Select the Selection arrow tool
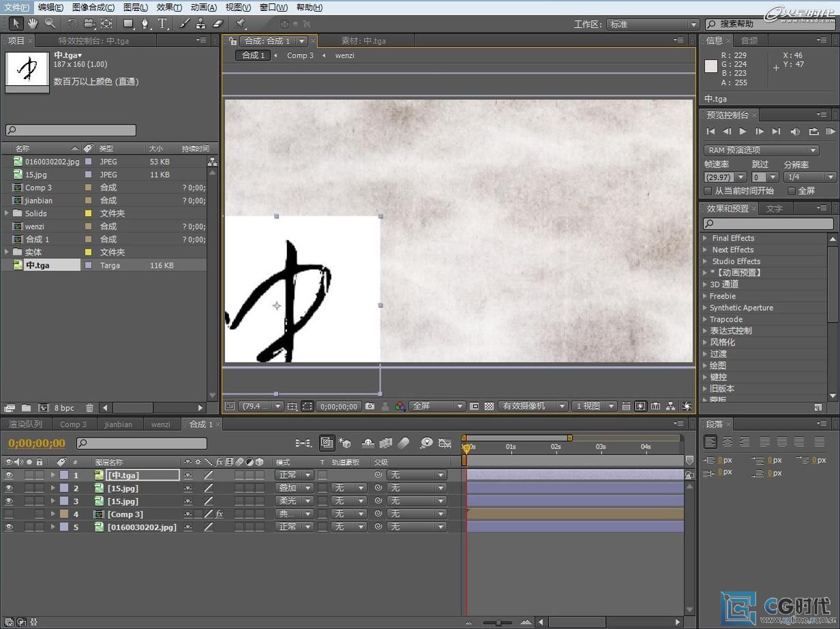Image resolution: width=840 pixels, height=629 pixels. click(x=16, y=23)
